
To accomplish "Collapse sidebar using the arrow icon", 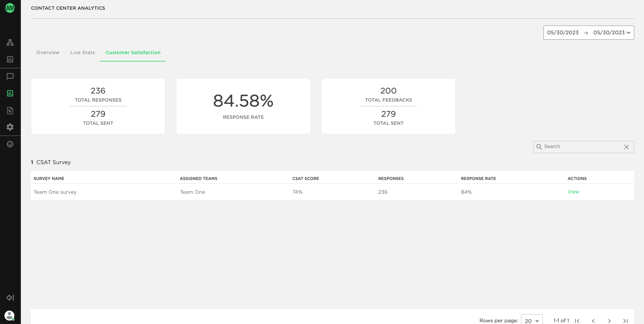I will pyautogui.click(x=10, y=298).
